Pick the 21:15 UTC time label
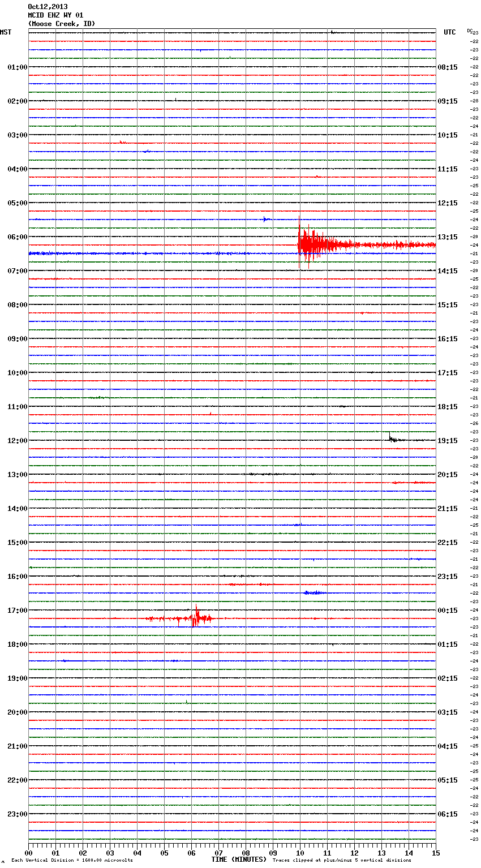The height and width of the screenshot is (868, 481). coord(448,509)
